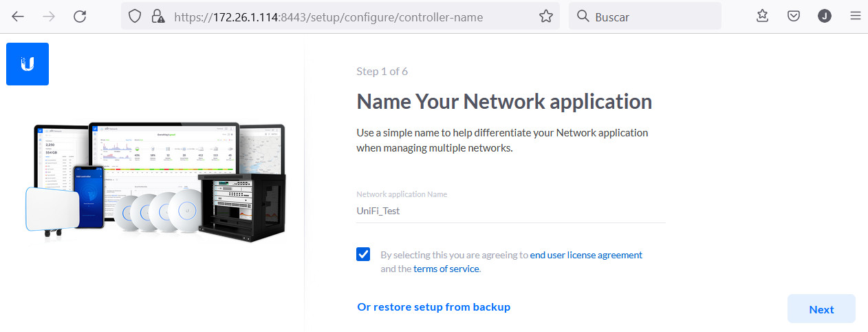Click the blue UniFi logo
This screenshot has height=332, width=868.
(x=28, y=64)
